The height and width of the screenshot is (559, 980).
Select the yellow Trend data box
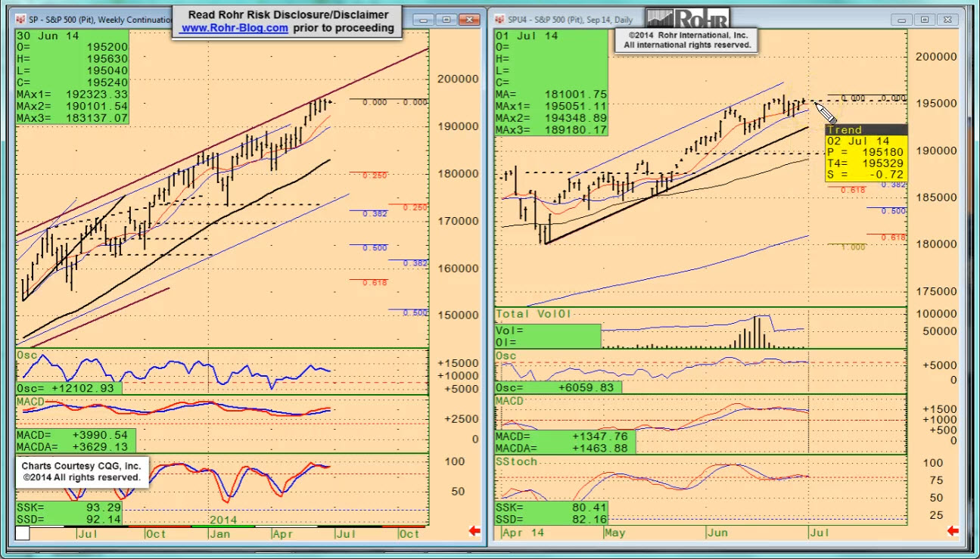tap(866, 154)
